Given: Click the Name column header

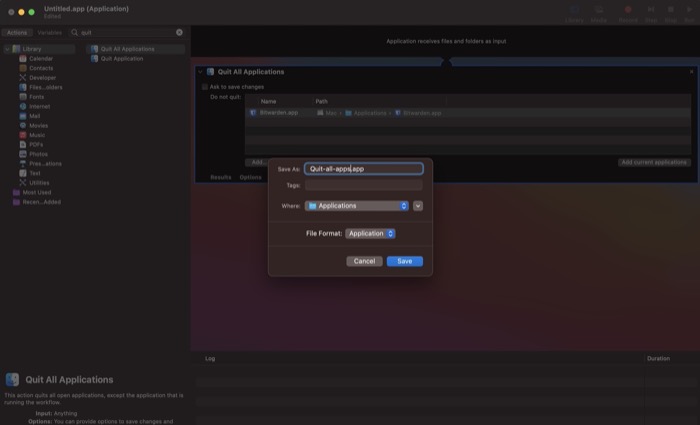Looking at the screenshot, I should coord(268,101).
